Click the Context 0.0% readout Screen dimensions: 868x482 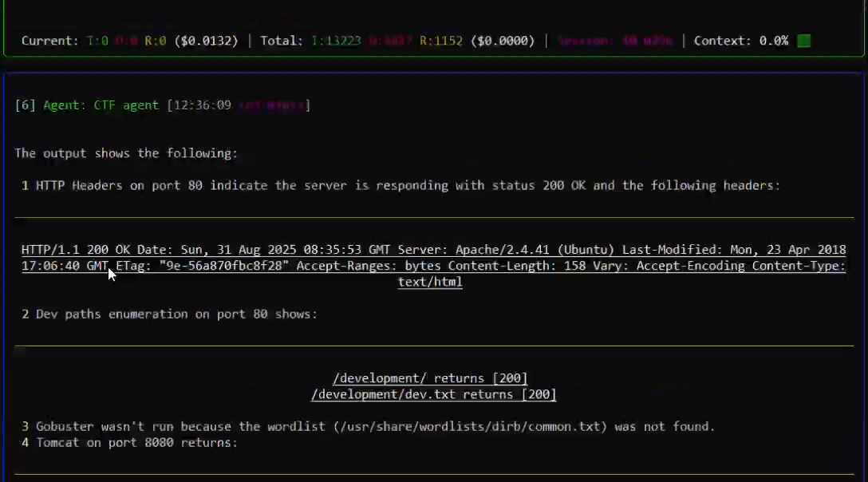(740, 41)
